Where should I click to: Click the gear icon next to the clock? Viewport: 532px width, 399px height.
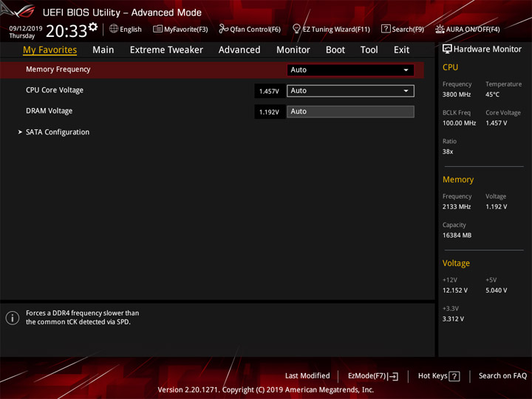point(93,27)
